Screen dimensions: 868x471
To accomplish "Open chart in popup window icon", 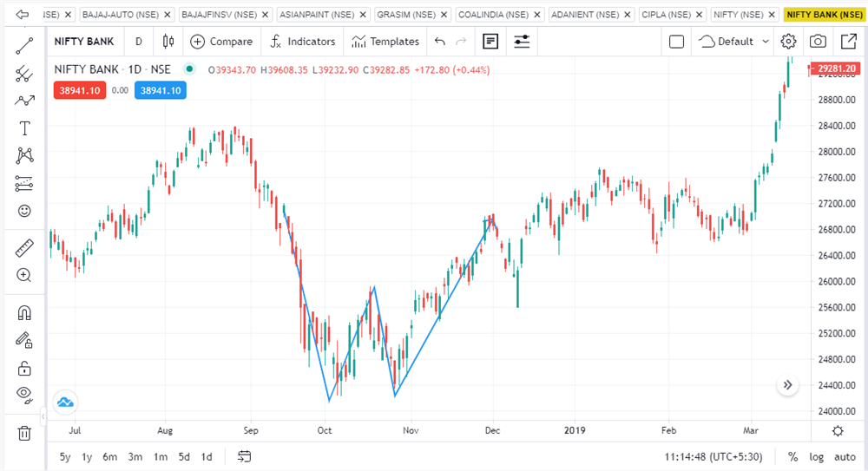I will (848, 42).
